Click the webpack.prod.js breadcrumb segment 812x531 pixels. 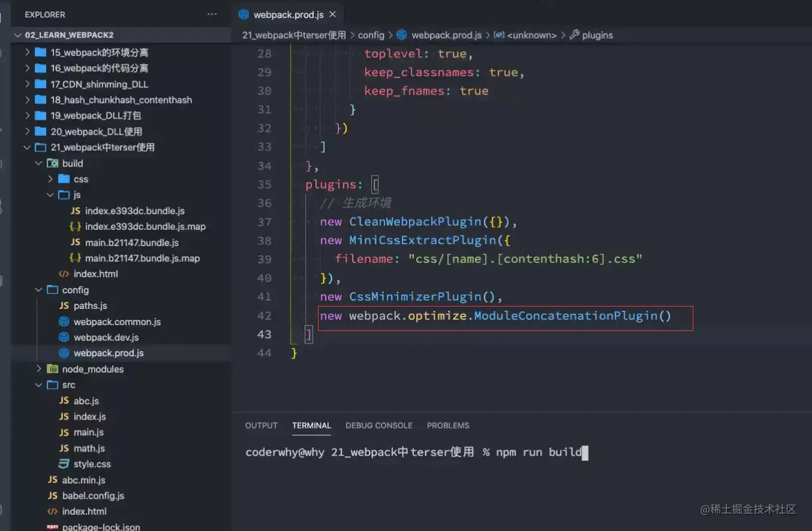pyautogui.click(x=440, y=35)
